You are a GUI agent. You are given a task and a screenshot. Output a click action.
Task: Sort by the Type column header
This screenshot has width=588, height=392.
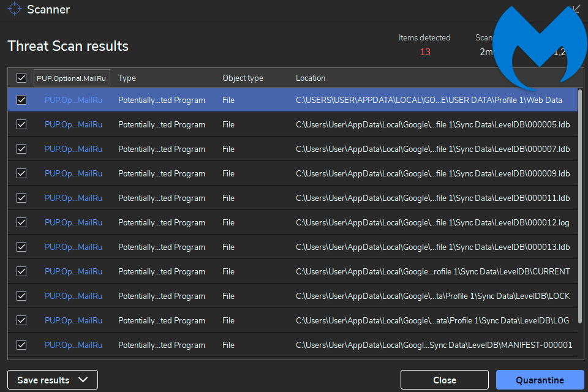[x=127, y=78]
